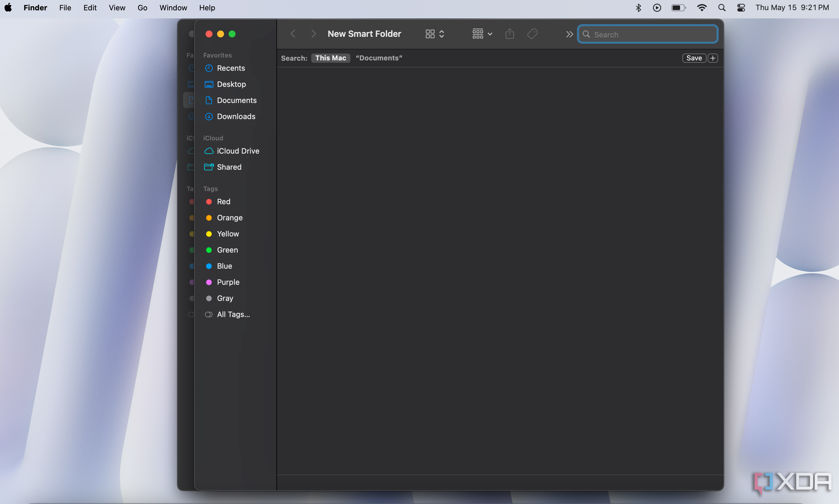839x504 pixels.
Task: Open Documents folder in sidebar
Action: (231, 100)
